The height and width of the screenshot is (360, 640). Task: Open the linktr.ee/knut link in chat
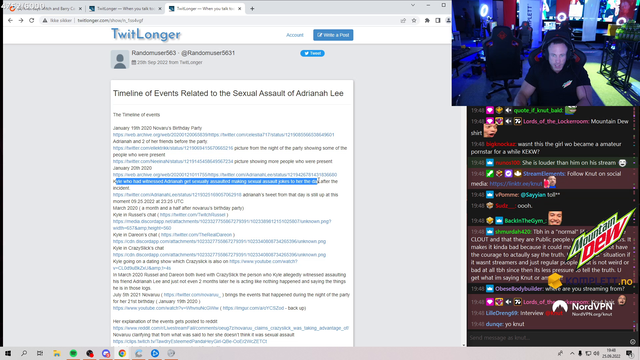coord(516,184)
